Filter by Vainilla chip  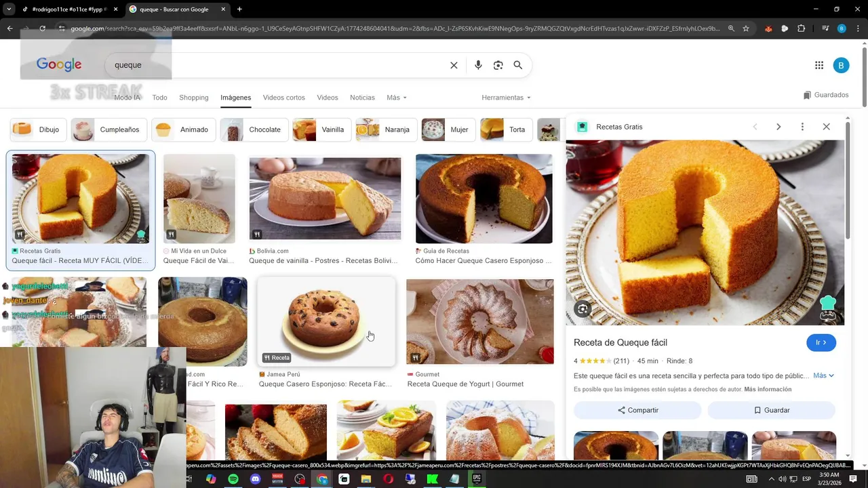tap(322, 129)
